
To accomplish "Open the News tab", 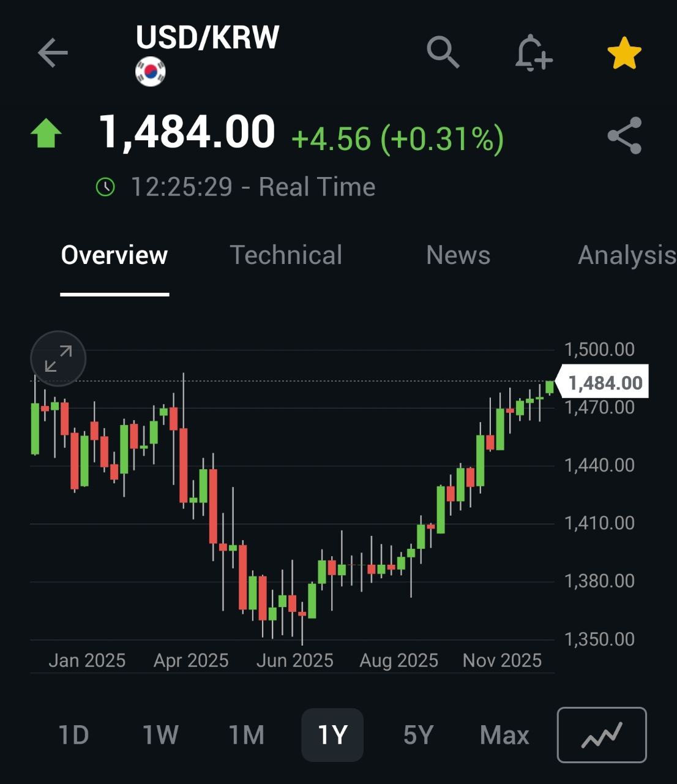I will pos(458,255).
